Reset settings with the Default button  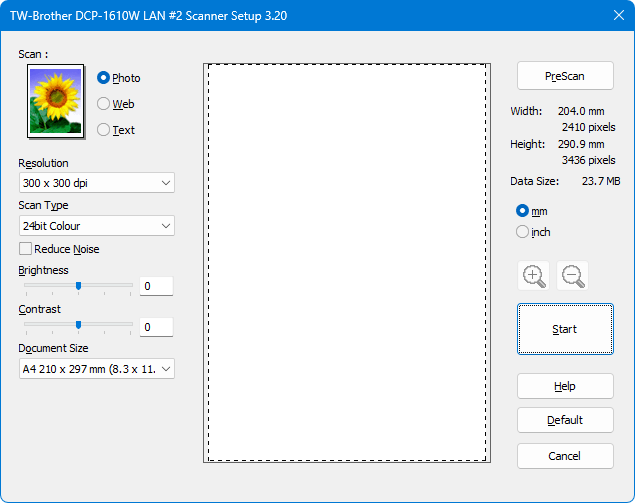[565, 420]
